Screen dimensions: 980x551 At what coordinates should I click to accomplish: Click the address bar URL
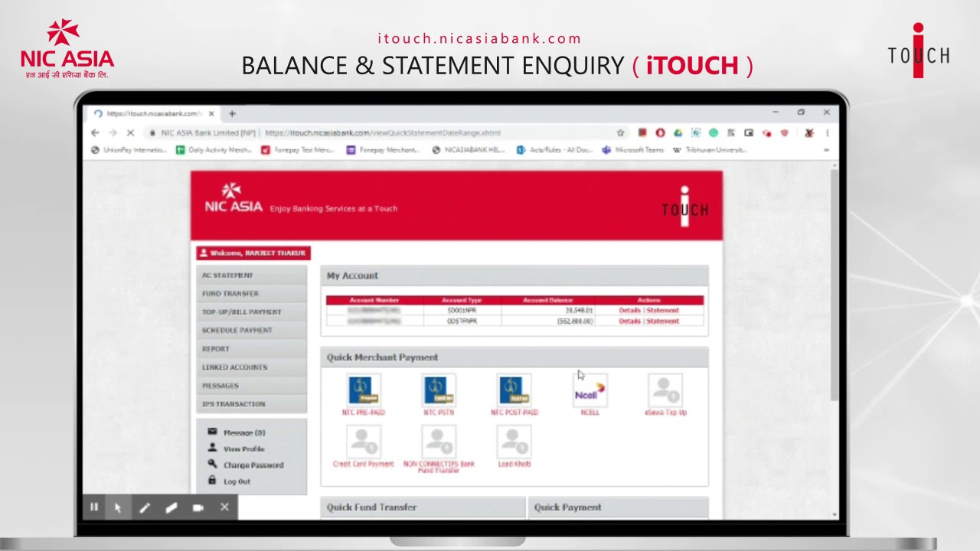(x=382, y=132)
